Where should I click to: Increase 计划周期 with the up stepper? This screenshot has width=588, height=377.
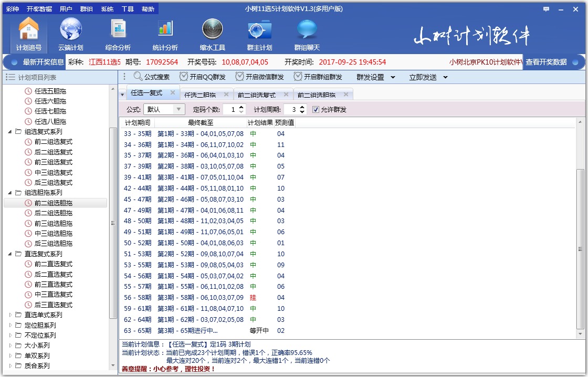point(303,107)
